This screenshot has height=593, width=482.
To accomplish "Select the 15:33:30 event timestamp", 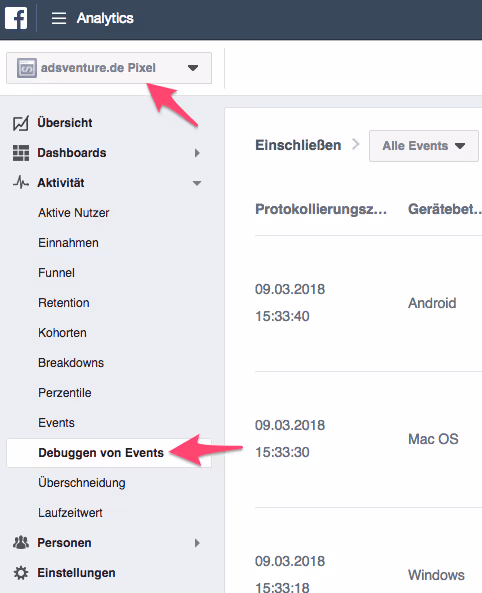I will [282, 452].
